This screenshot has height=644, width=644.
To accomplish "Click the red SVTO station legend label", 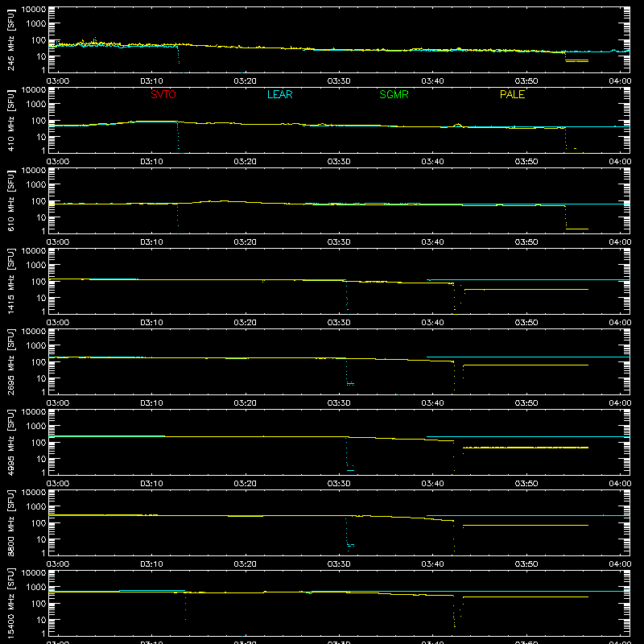I will point(163,94).
